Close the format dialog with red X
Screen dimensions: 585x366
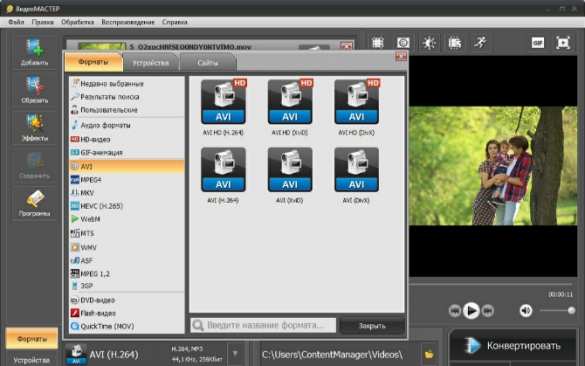pyautogui.click(x=401, y=57)
